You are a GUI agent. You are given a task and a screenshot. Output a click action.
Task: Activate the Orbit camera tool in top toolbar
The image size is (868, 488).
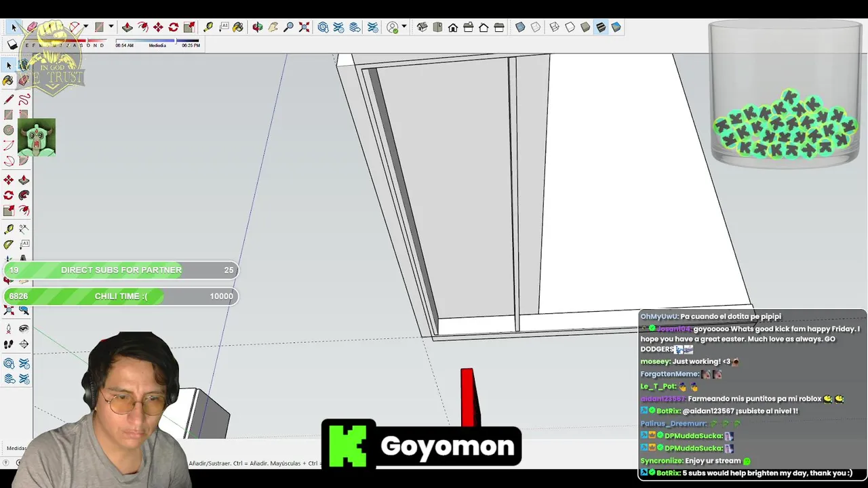click(257, 27)
